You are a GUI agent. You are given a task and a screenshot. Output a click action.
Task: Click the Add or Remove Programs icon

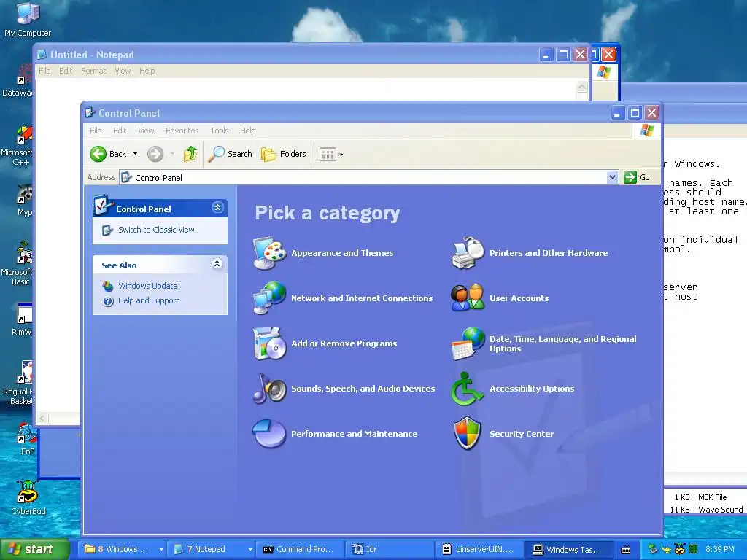[270, 343]
